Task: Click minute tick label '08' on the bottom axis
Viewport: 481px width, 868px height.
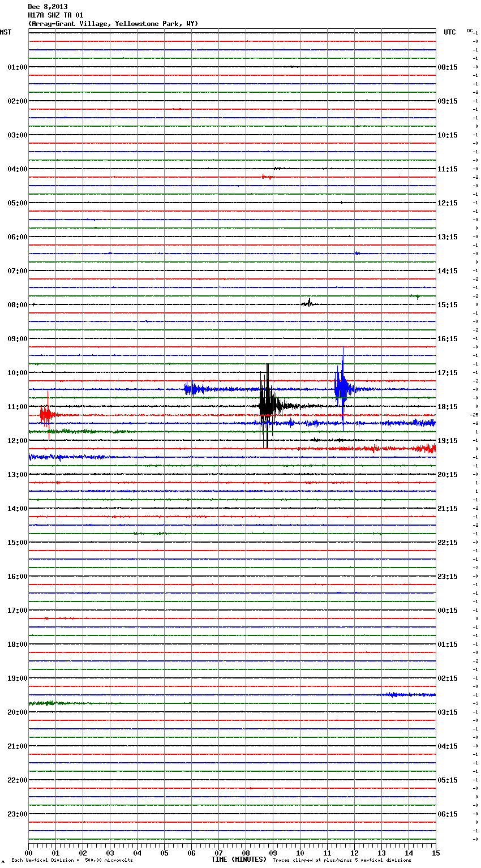Action: (x=246, y=853)
